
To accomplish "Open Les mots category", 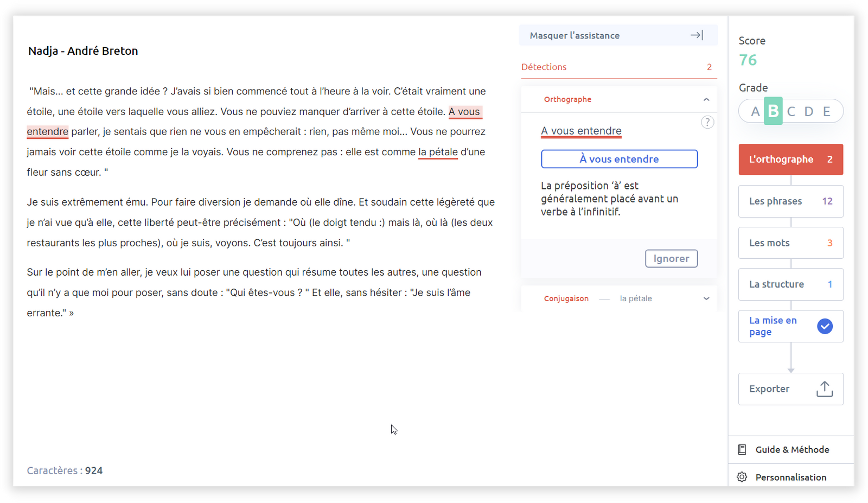I will pyautogui.click(x=790, y=243).
